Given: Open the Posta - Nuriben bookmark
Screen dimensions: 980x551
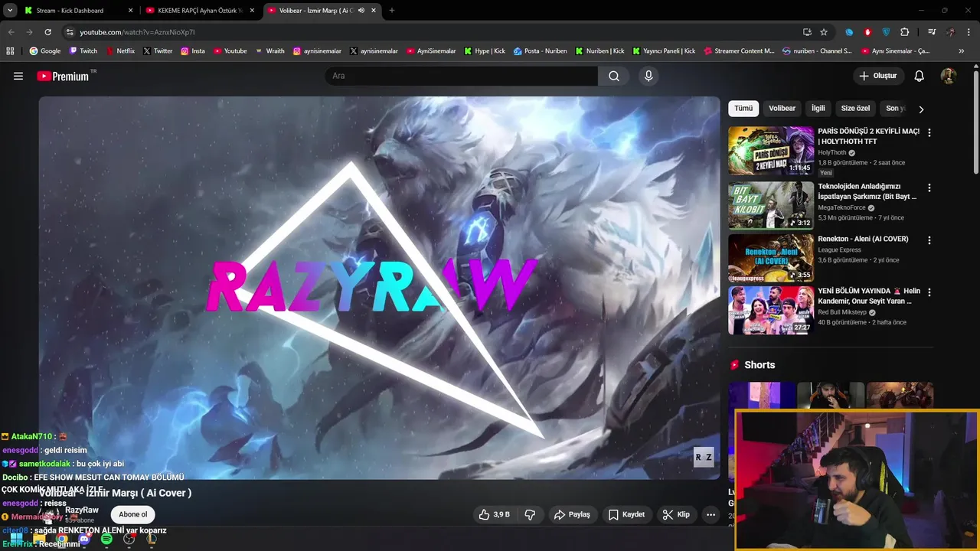Looking at the screenshot, I should pos(541,51).
